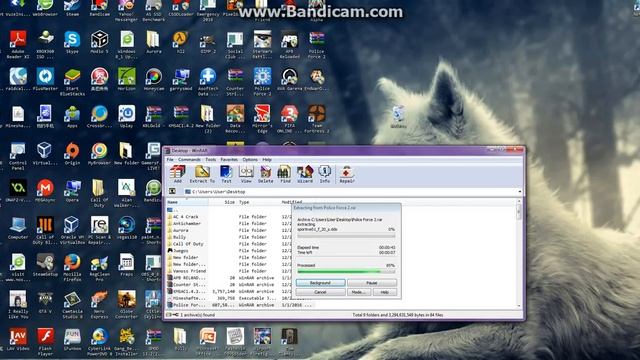Click the Oracle VM VirtualBox desktop icon

pos(72,231)
